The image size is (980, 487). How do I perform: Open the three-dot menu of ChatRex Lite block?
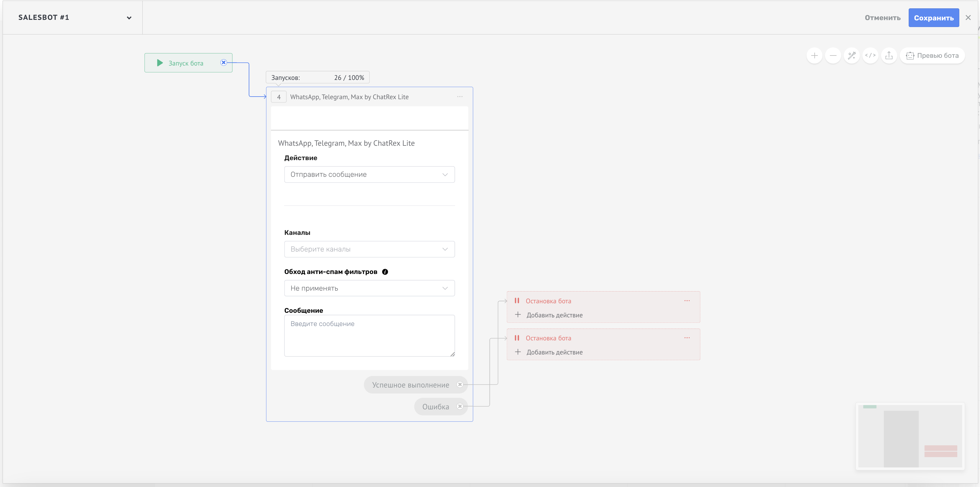pyautogui.click(x=460, y=97)
